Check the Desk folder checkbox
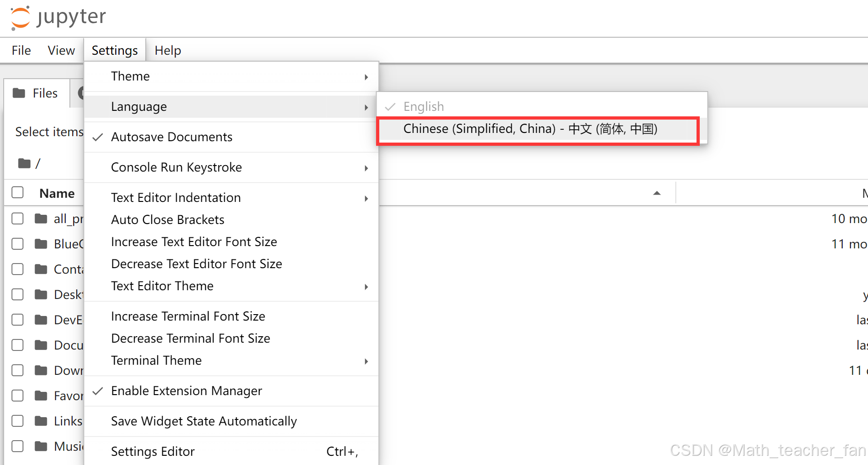The image size is (868, 465). click(17, 294)
